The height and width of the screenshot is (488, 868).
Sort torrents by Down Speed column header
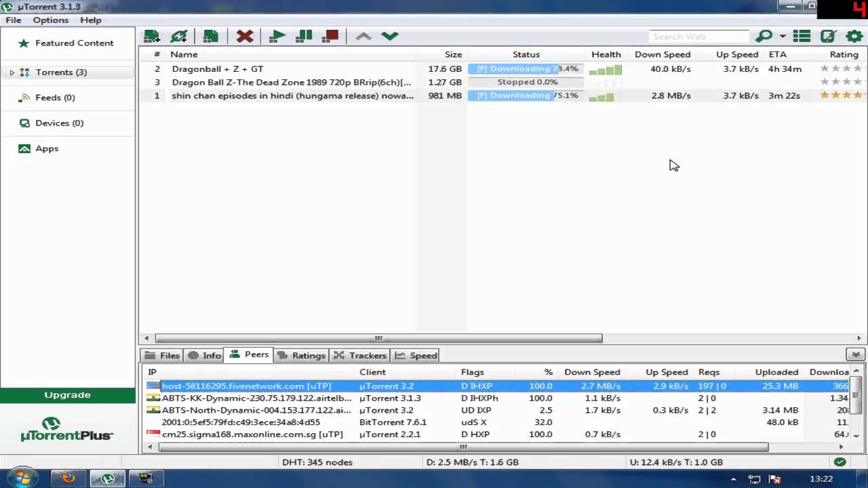click(x=662, y=54)
